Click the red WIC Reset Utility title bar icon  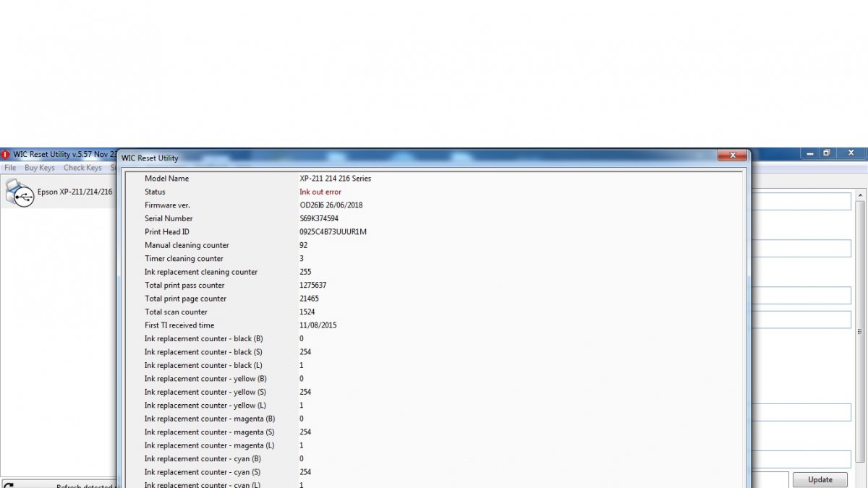tap(6, 154)
